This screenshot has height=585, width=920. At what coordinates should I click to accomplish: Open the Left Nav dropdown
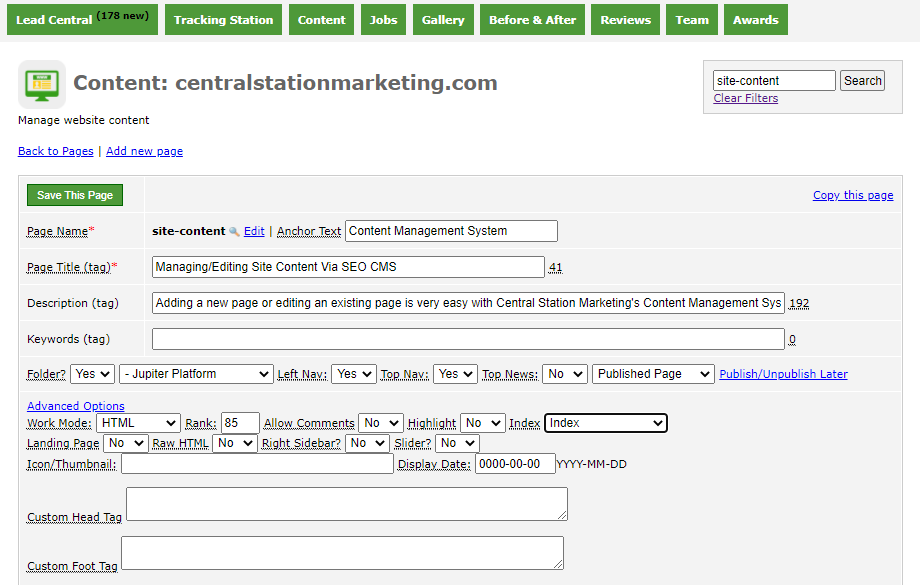(x=354, y=374)
